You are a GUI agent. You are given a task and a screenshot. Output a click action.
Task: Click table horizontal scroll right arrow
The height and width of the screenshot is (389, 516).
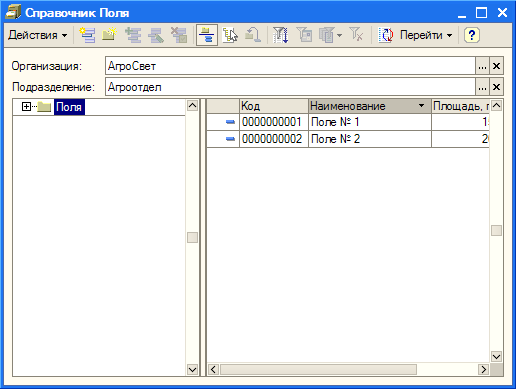coord(483,369)
